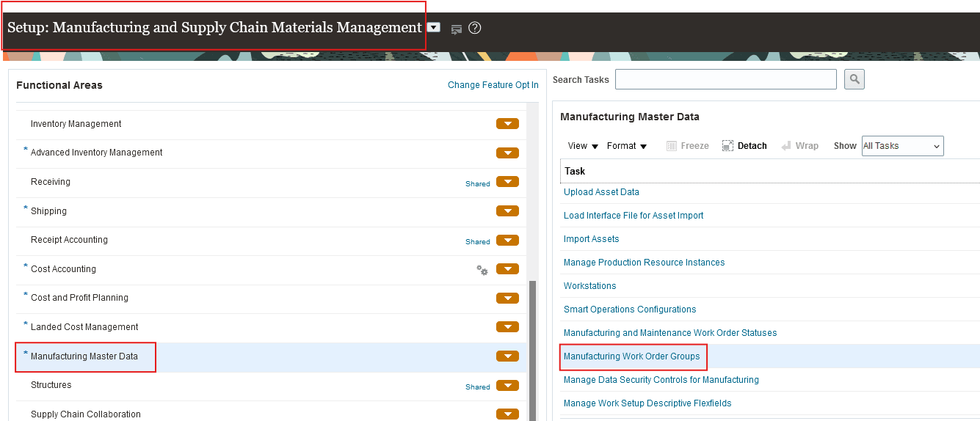Select the Manufacturing Master Data functional area

[84, 356]
